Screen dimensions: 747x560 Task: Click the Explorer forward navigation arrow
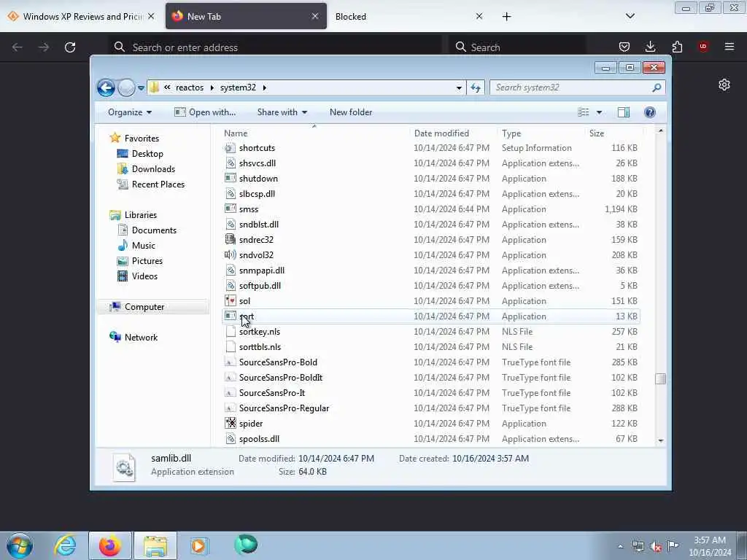point(126,87)
